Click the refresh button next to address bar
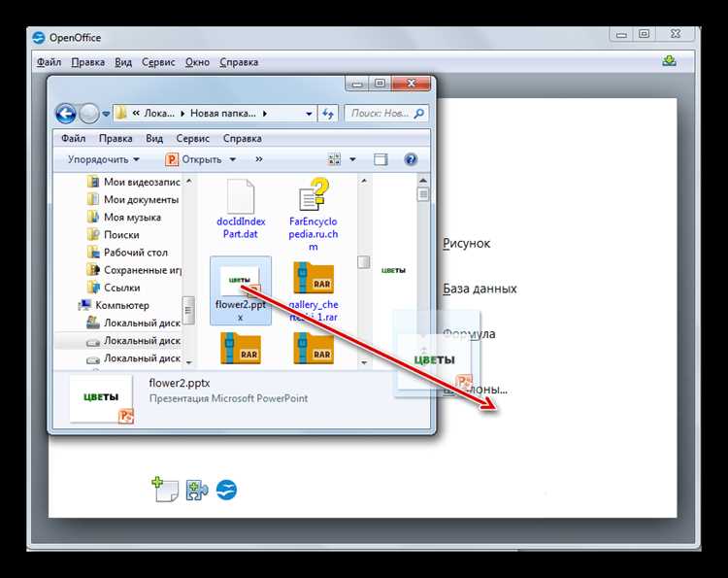 328,114
